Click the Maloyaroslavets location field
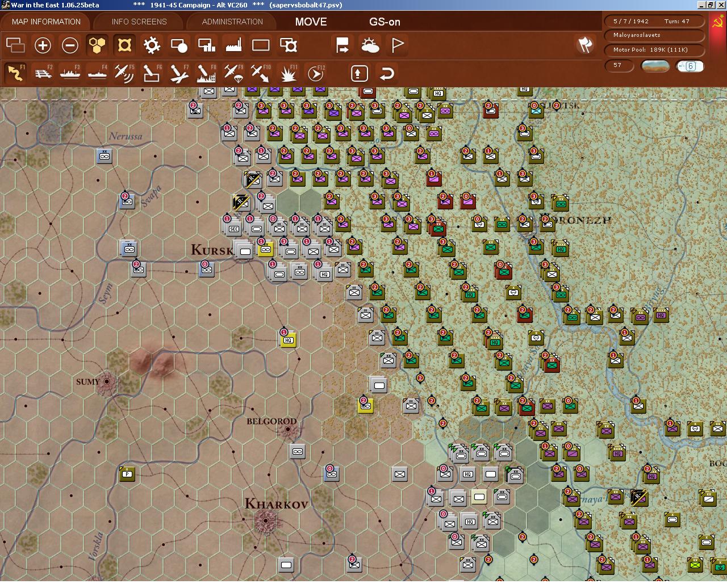The height and width of the screenshot is (588, 727). [x=654, y=35]
